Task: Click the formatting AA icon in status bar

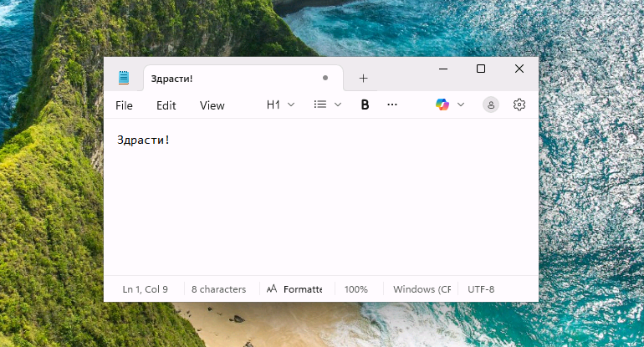Action: tap(272, 289)
